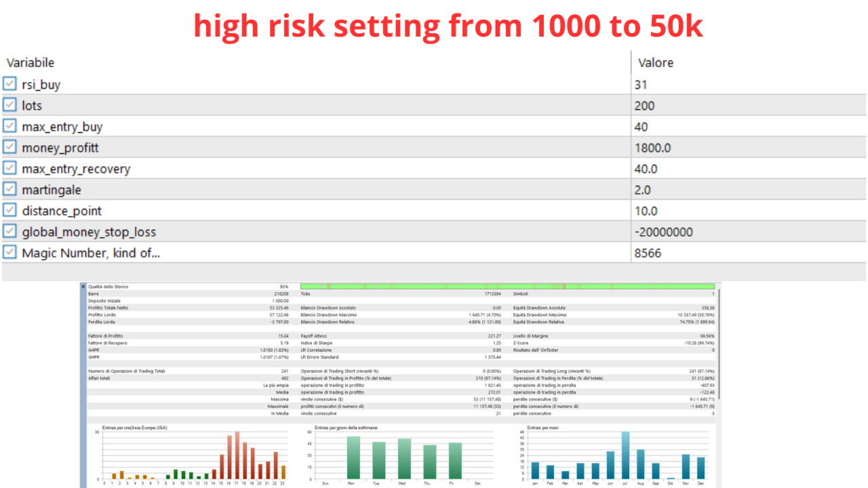Toggle the distance_point checkbox

[9, 210]
